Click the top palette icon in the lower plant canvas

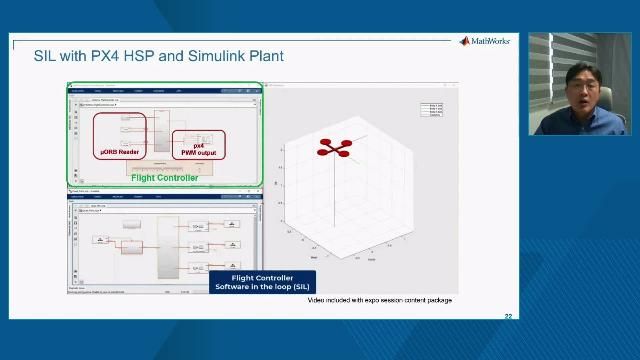click(x=76, y=218)
